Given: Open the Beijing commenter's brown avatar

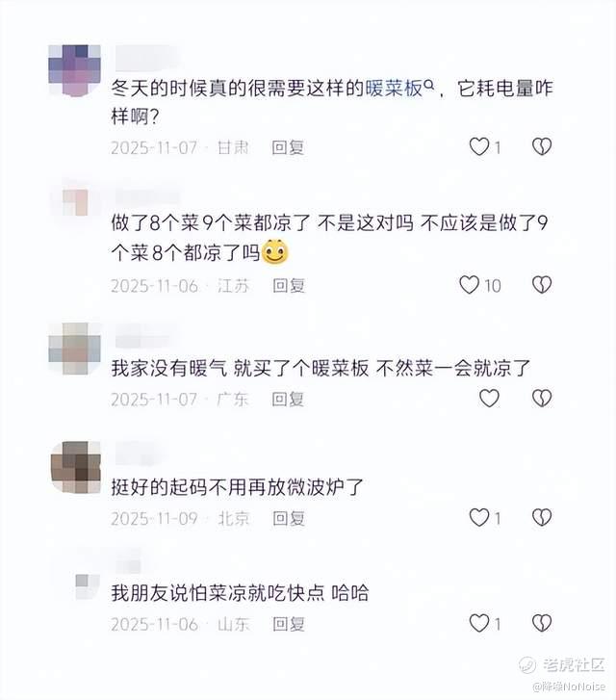Looking at the screenshot, I should point(75,467).
